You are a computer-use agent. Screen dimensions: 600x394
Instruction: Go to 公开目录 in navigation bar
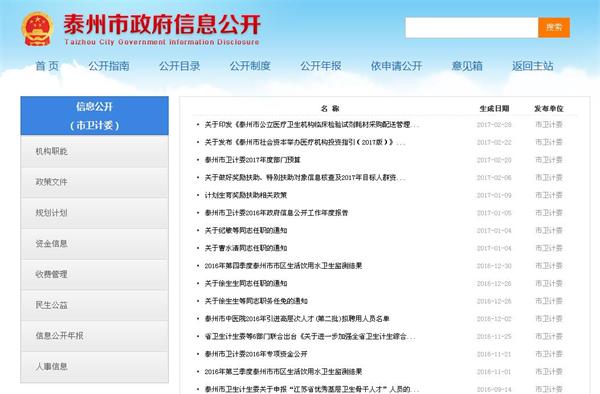(179, 66)
